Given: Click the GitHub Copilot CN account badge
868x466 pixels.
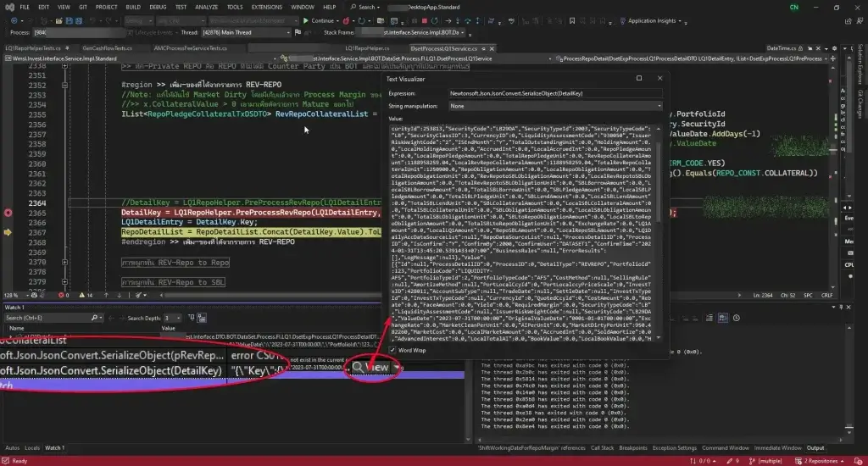Looking at the screenshot, I should [793, 7].
